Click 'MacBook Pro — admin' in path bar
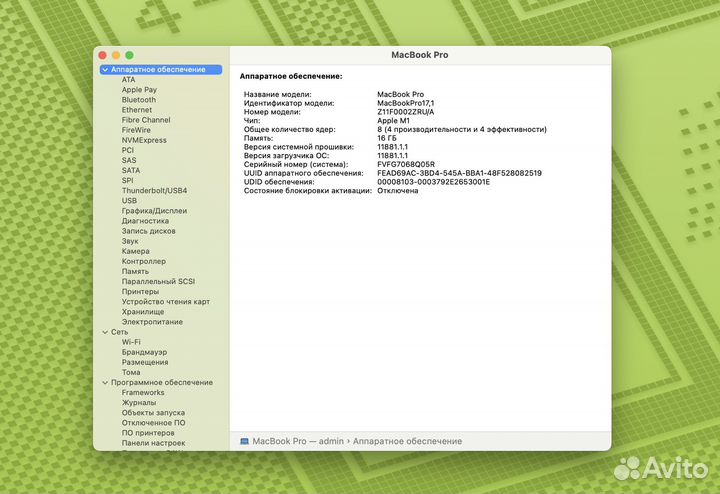 coord(298,441)
